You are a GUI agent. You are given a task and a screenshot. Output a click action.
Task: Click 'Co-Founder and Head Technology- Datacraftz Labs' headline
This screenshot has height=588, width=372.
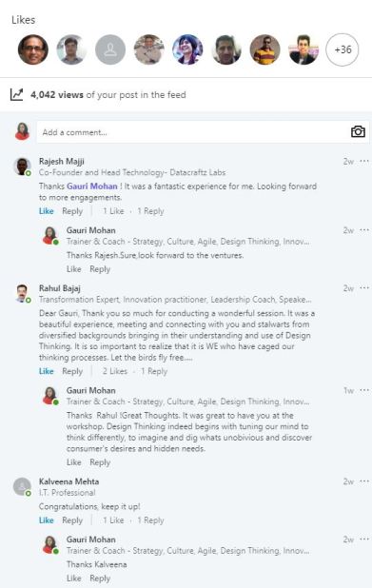pyautogui.click(x=132, y=172)
